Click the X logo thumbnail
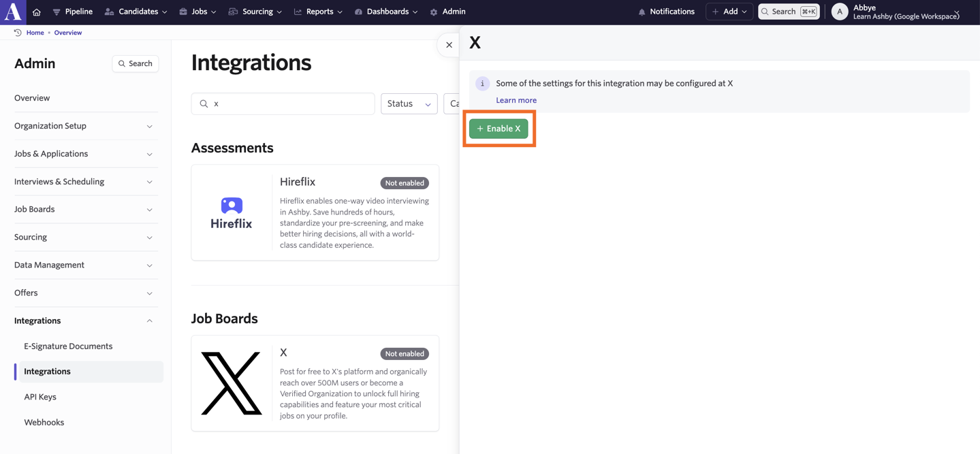 pos(232,383)
